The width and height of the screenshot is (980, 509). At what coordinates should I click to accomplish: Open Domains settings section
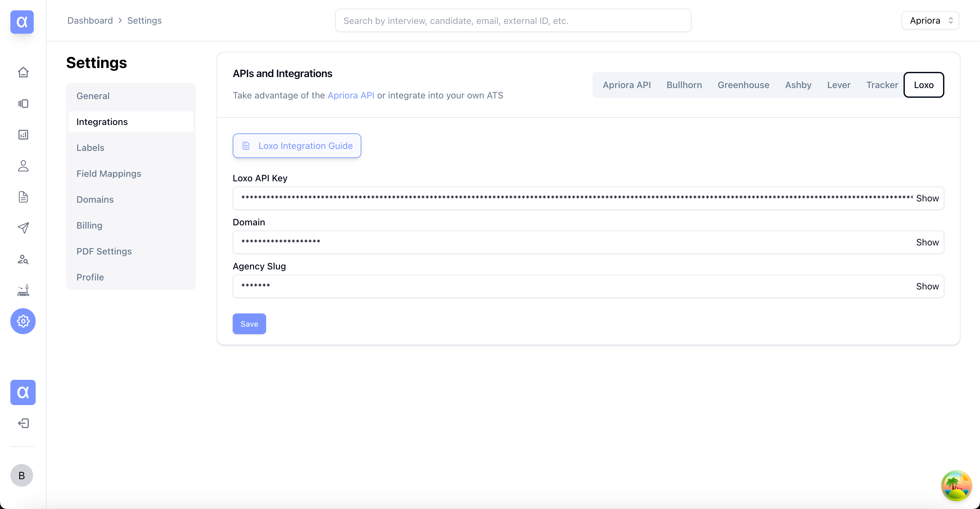131,199
